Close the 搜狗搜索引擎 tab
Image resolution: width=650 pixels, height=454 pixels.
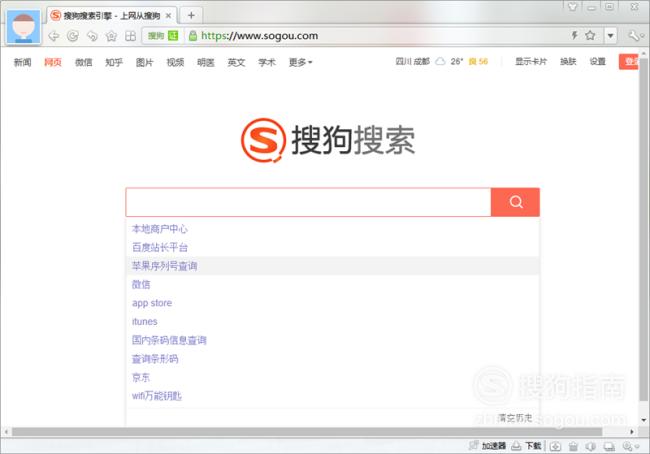[168, 16]
